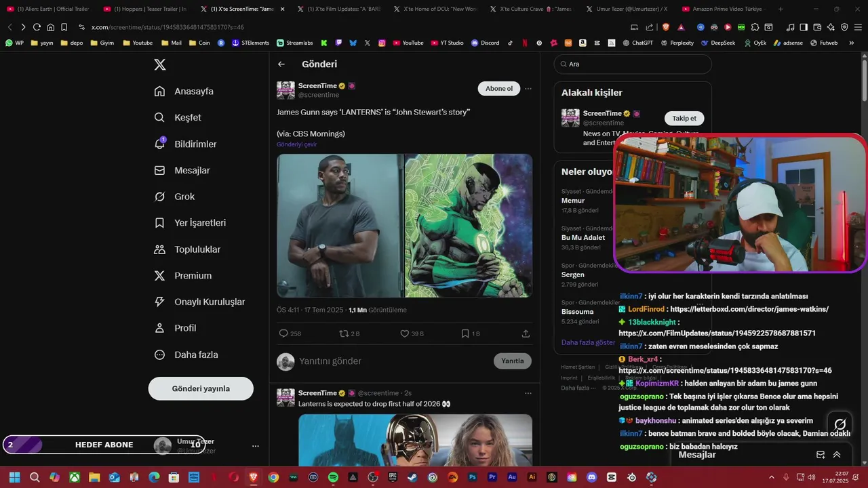Expand the Mesajlar drawer chevrons
The width and height of the screenshot is (868, 488).
pyautogui.click(x=837, y=455)
